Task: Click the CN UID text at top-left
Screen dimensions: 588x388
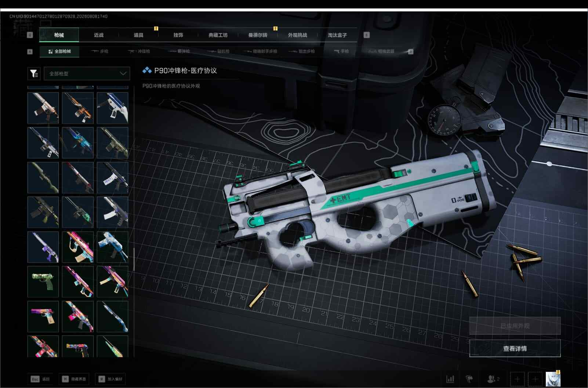Action: 59,16
